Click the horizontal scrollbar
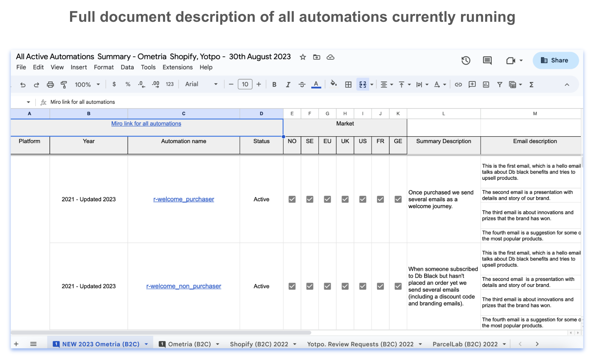 tap(161, 333)
